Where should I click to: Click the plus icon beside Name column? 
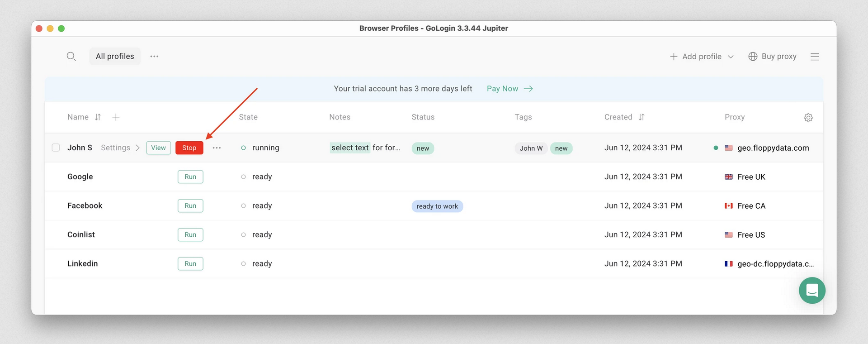click(x=116, y=117)
